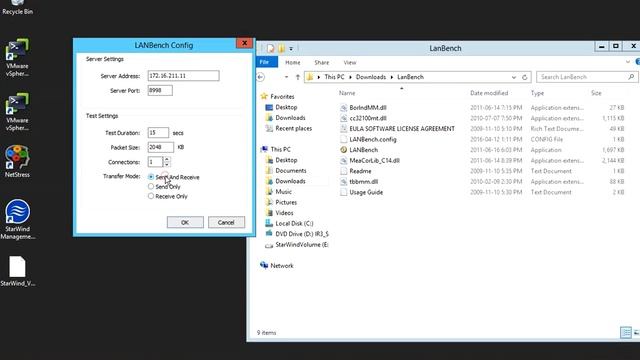The width and height of the screenshot is (640, 360).
Task: Click the Network icon in navigation pane
Action: 264,265
